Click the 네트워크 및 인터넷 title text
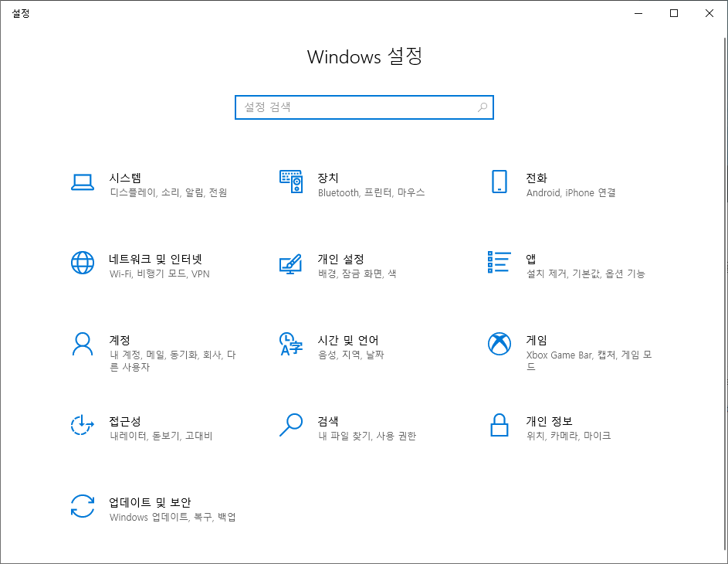The height and width of the screenshot is (564, 728). click(x=155, y=259)
